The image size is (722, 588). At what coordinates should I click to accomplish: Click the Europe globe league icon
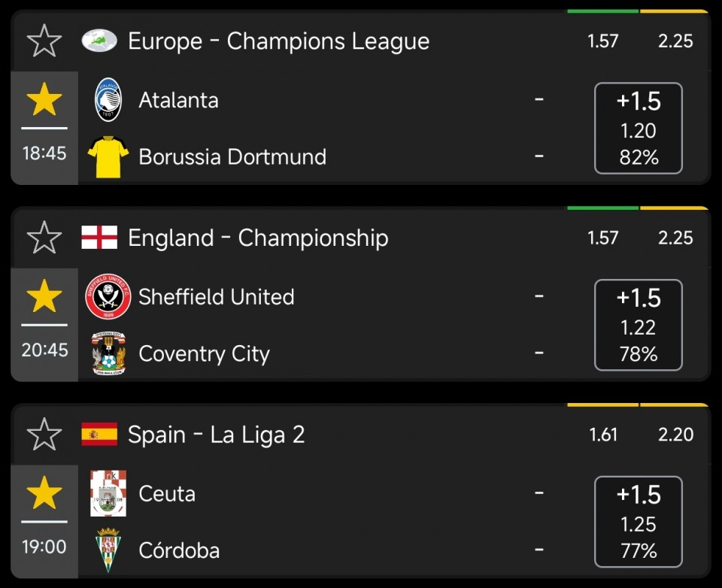point(99,41)
